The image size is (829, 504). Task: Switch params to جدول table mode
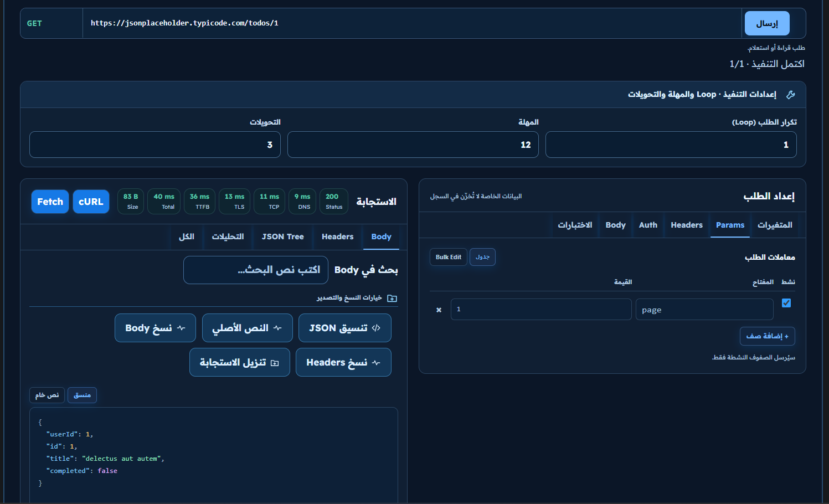coord(482,257)
